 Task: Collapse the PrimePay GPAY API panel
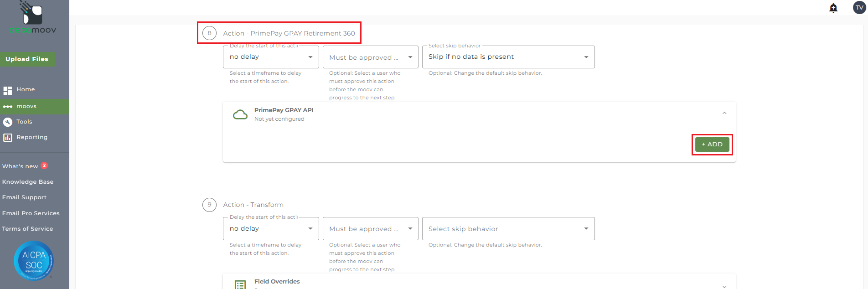724,113
